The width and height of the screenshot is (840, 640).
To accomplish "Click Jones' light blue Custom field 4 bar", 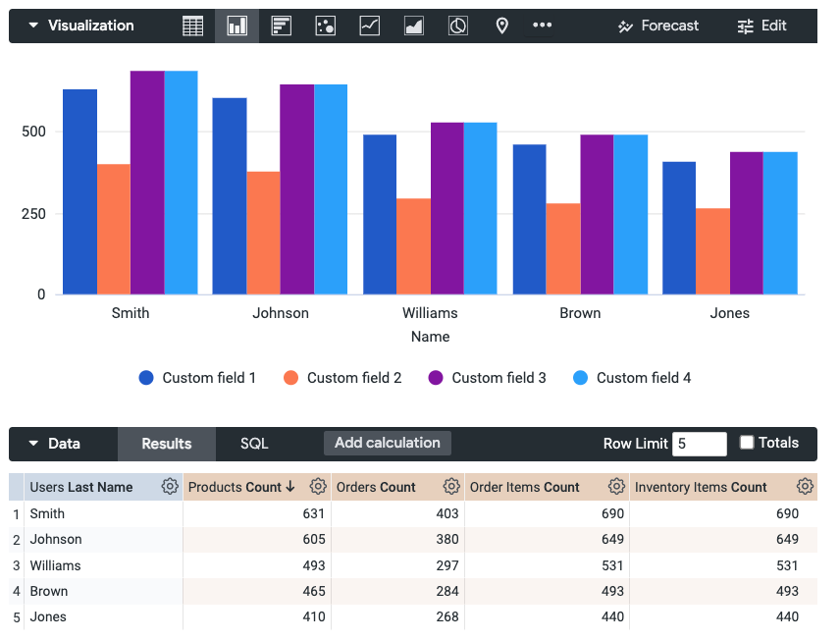I will tap(780, 223).
